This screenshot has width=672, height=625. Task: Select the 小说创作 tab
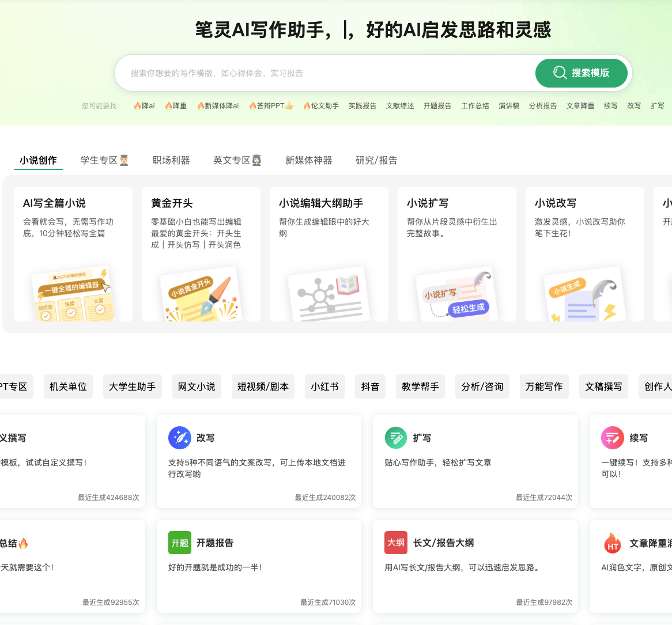coord(38,160)
